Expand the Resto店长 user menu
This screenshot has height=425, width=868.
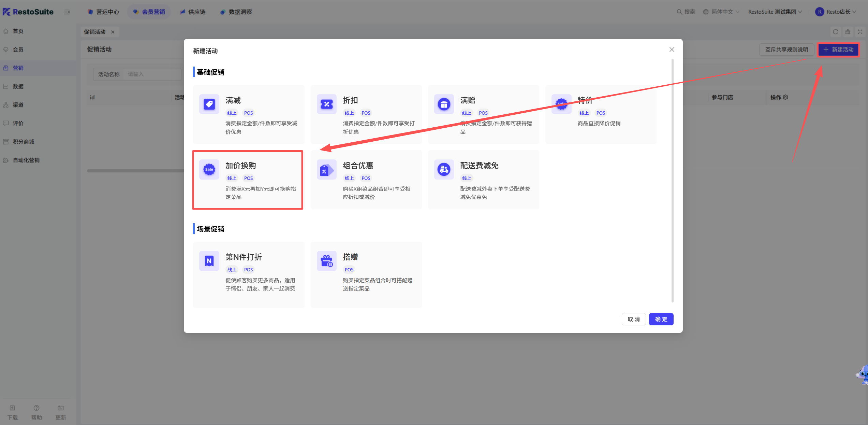pos(836,12)
